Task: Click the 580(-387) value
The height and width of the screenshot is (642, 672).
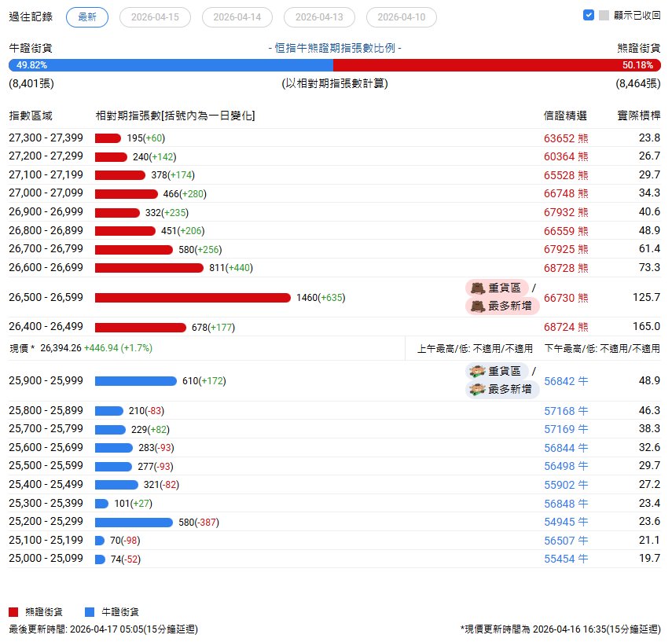Action: 199,523
